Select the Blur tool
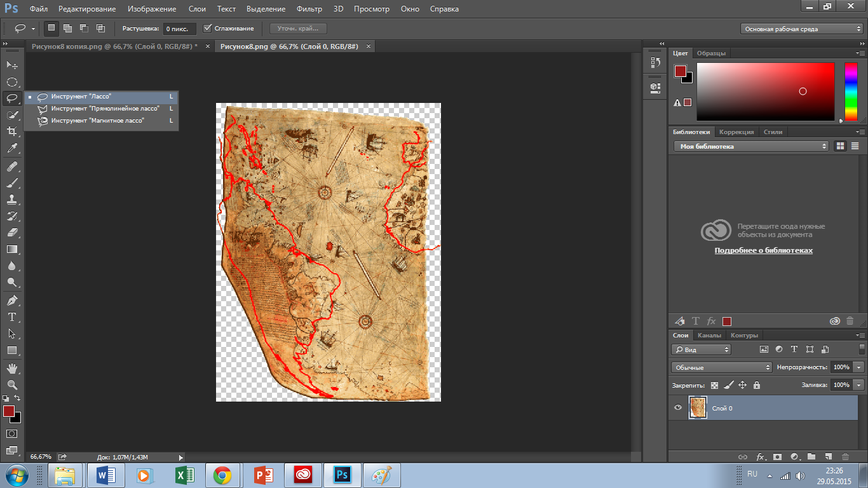Screen dimensions: 868x488 coord(12,266)
